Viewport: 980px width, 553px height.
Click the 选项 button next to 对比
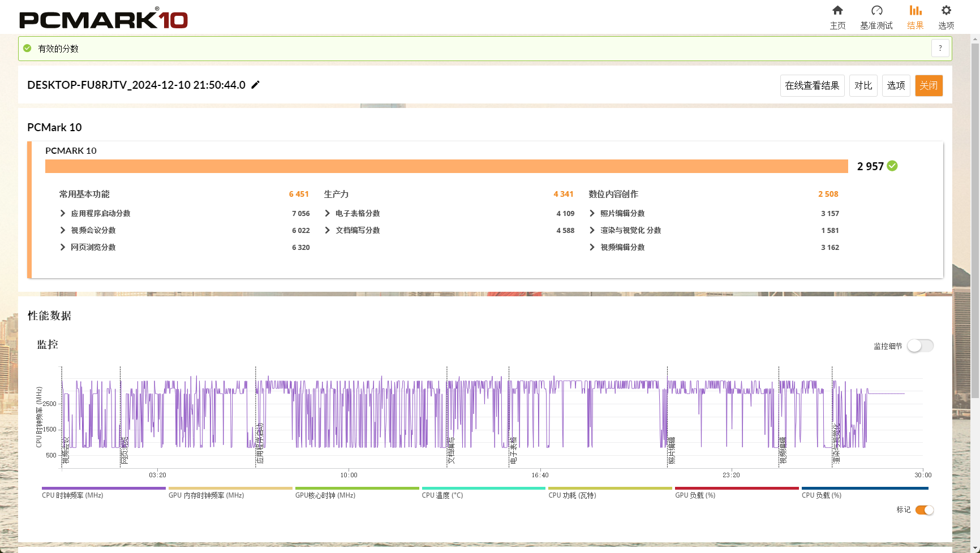click(896, 85)
